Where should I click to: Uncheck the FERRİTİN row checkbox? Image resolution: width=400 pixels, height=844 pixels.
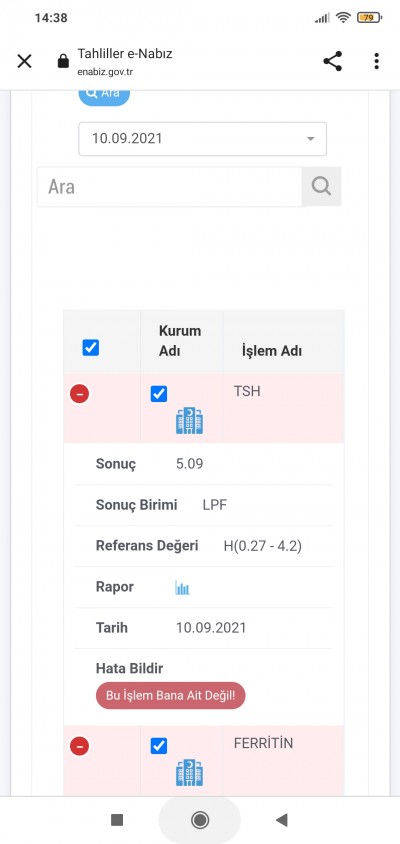[x=159, y=746]
